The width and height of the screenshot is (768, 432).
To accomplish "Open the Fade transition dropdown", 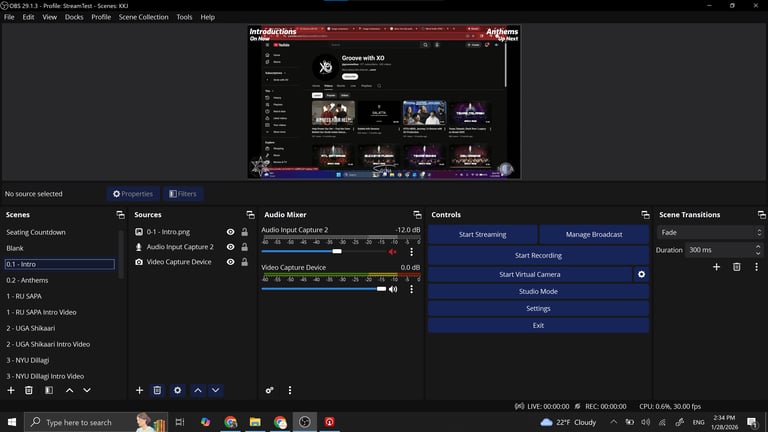I will coord(710,233).
